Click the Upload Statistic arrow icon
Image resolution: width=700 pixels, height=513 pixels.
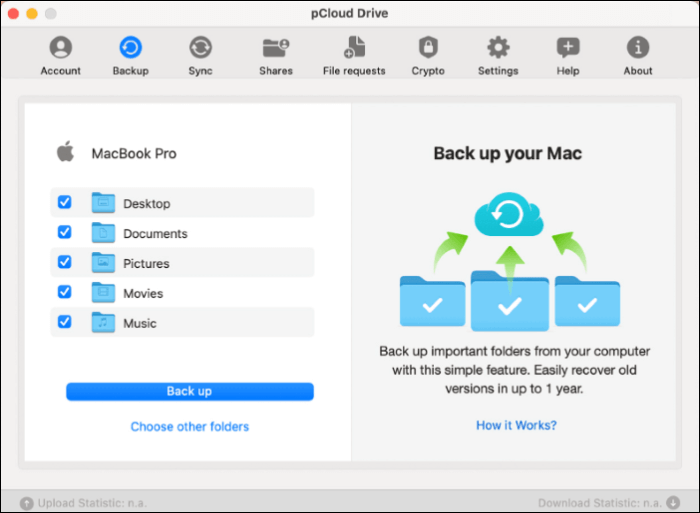27,503
